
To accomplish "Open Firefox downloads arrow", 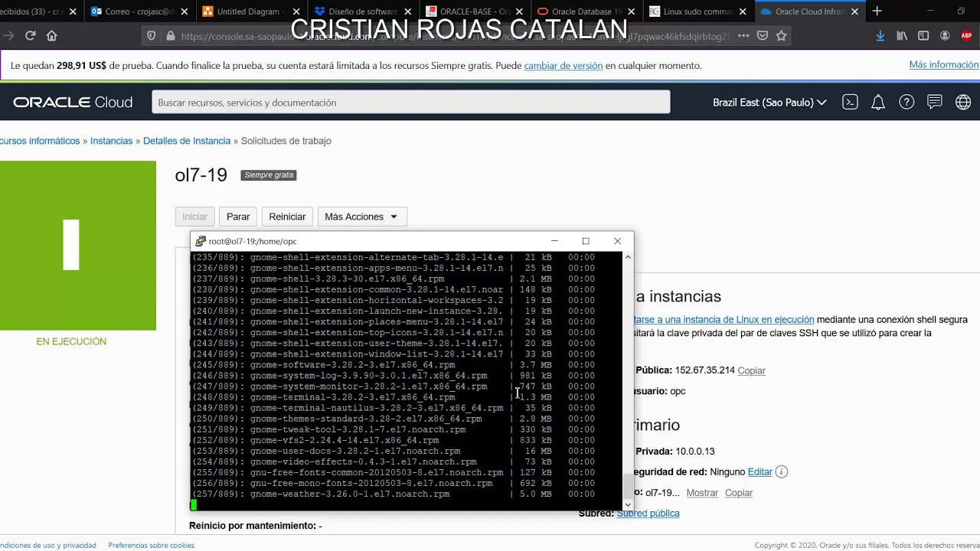I will 880,36.
